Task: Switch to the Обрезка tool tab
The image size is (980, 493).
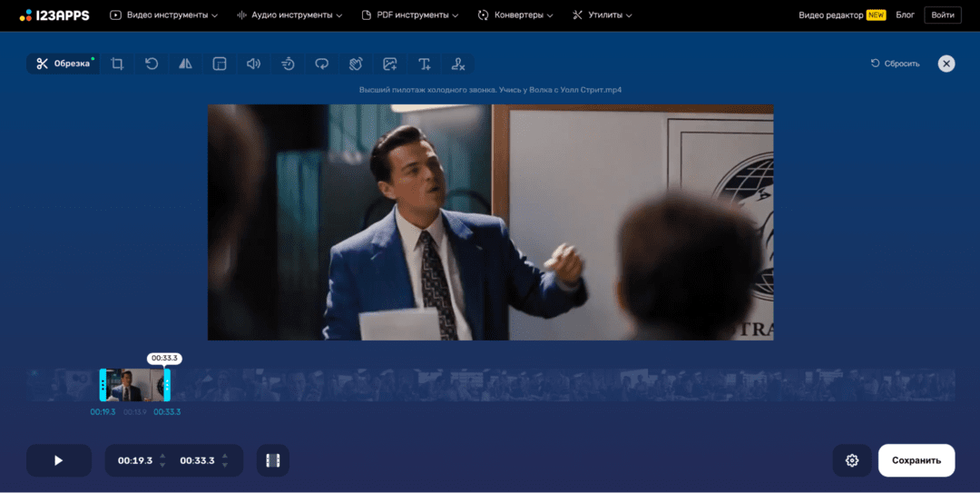Action: [x=64, y=64]
